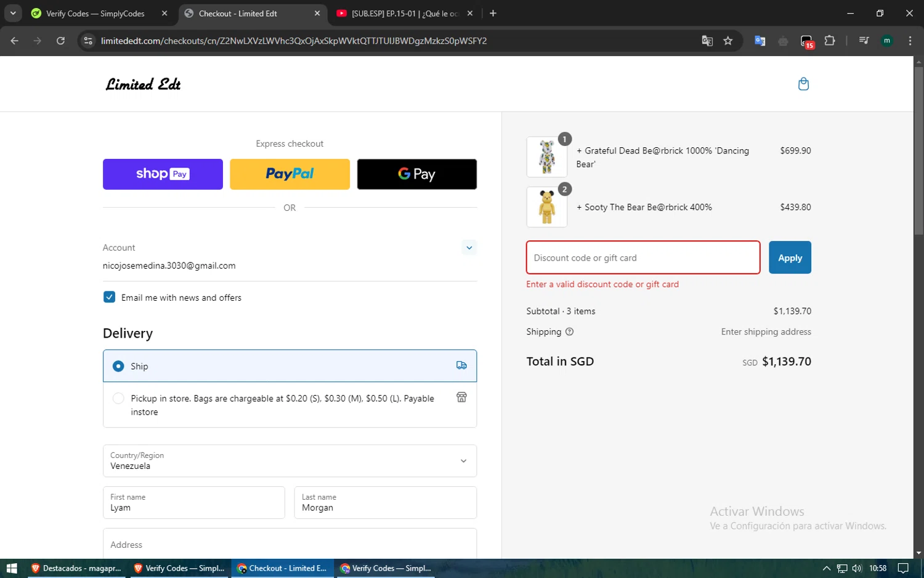Open Chrome three-dot menu
The height and width of the screenshot is (578, 924).
point(910,41)
